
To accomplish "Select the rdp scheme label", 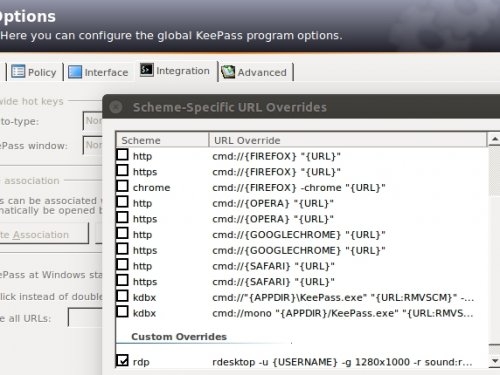I will (141, 362).
